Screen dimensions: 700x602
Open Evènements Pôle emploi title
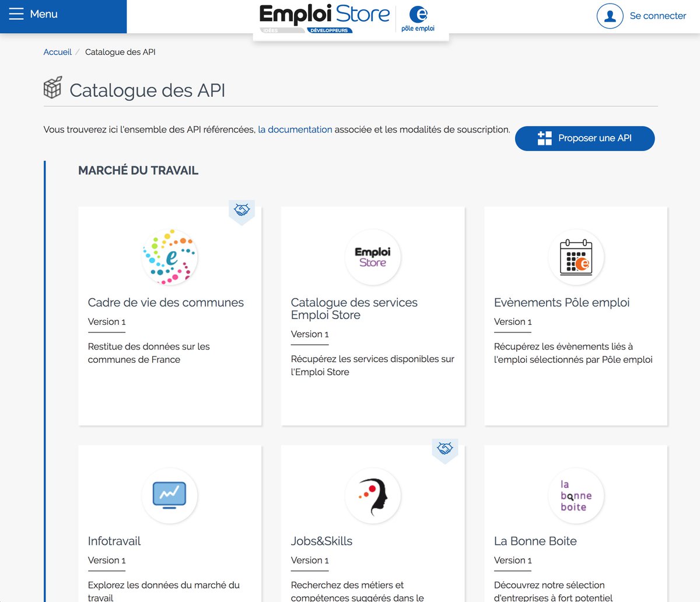click(x=562, y=303)
